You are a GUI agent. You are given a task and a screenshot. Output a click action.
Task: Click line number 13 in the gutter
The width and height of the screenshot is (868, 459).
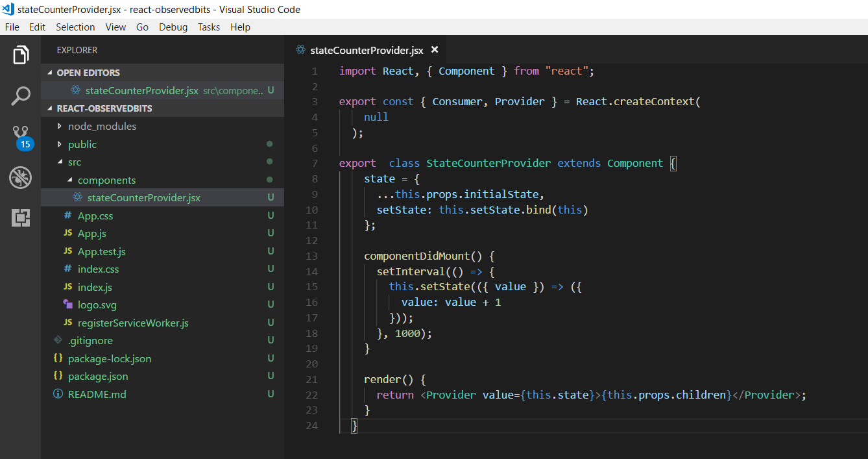point(311,256)
